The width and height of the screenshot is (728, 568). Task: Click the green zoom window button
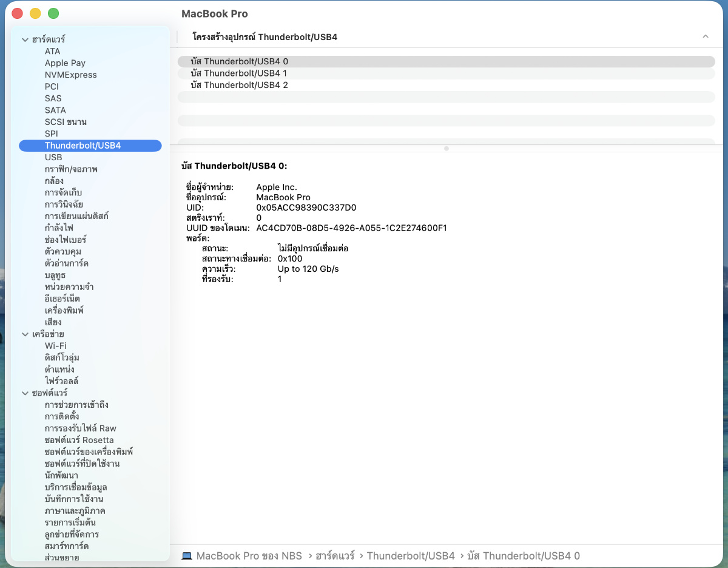[x=53, y=13]
